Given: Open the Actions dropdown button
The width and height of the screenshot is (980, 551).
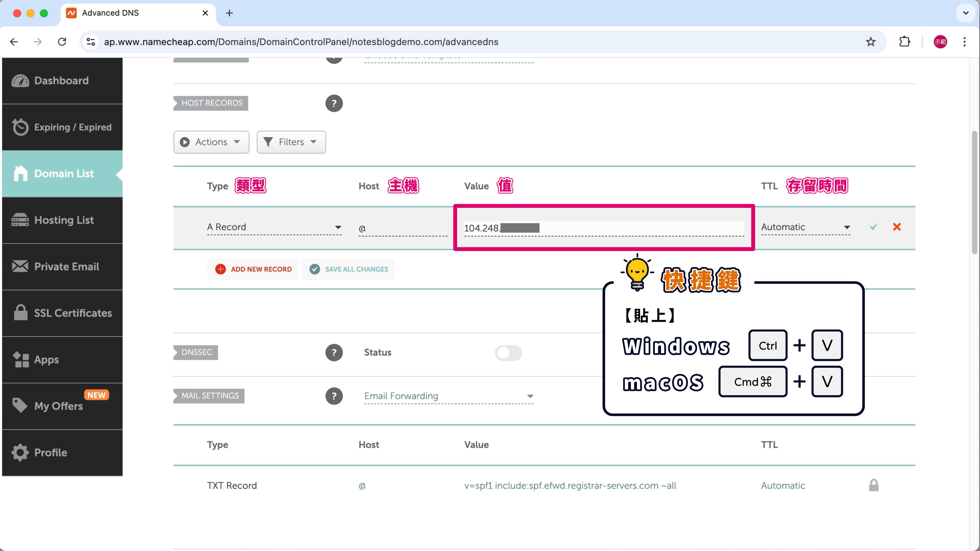Looking at the screenshot, I should (211, 142).
